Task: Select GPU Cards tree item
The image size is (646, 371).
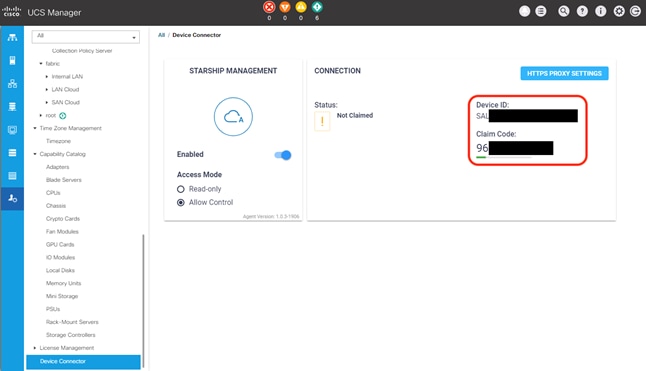Action: (60, 245)
